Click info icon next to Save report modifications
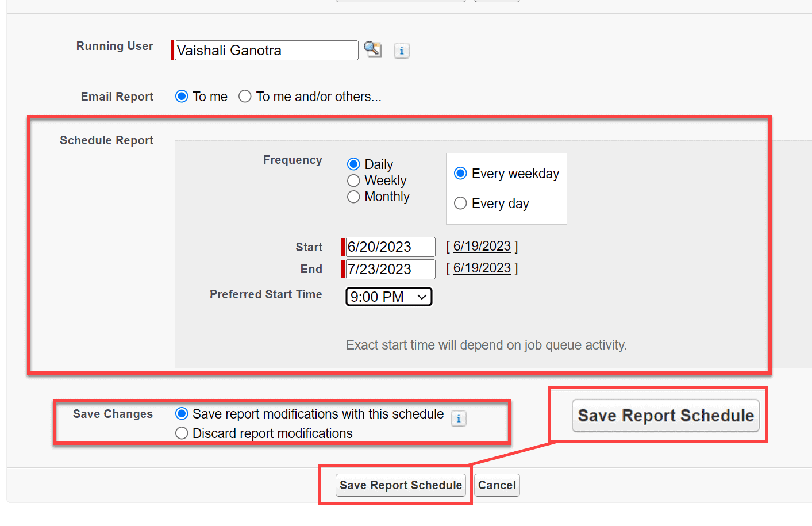This screenshot has height=526, width=812. point(459,419)
